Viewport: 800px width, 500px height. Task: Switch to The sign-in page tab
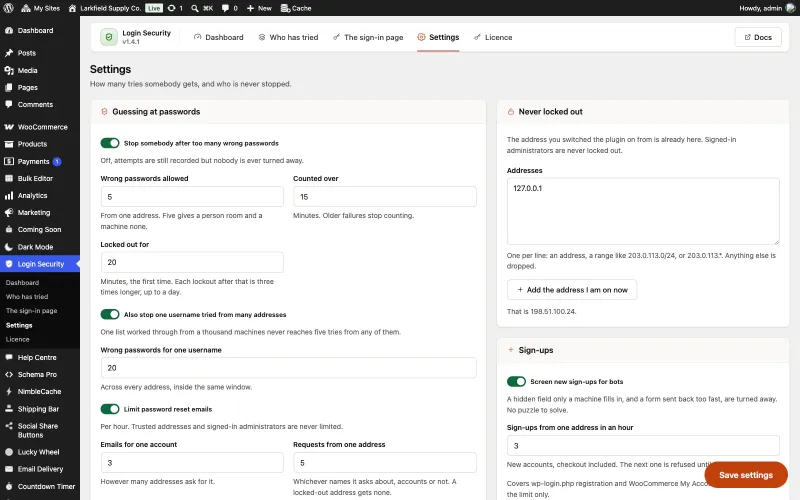tap(368, 37)
